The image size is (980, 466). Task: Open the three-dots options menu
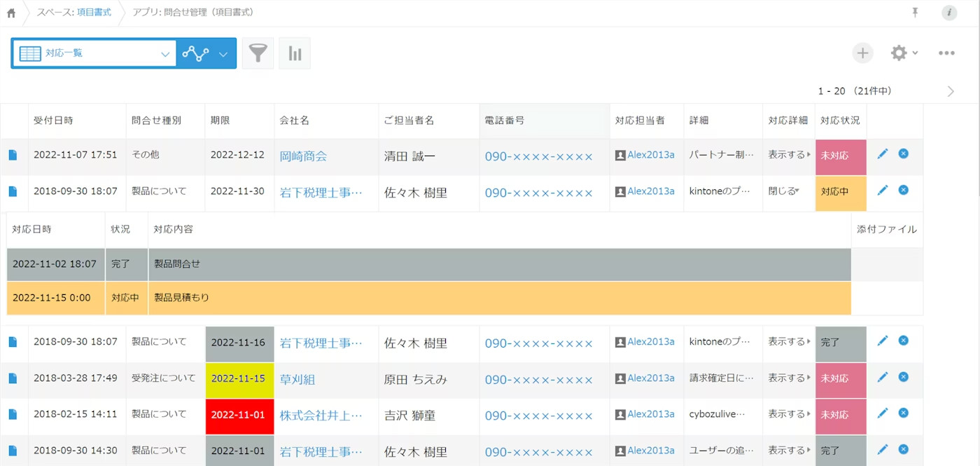tap(946, 53)
